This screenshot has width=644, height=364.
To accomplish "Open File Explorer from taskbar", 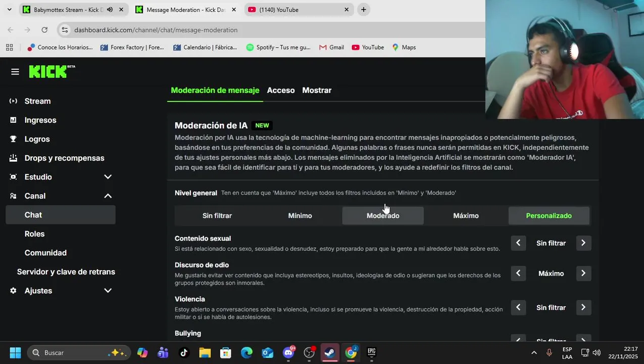I will click(205, 352).
